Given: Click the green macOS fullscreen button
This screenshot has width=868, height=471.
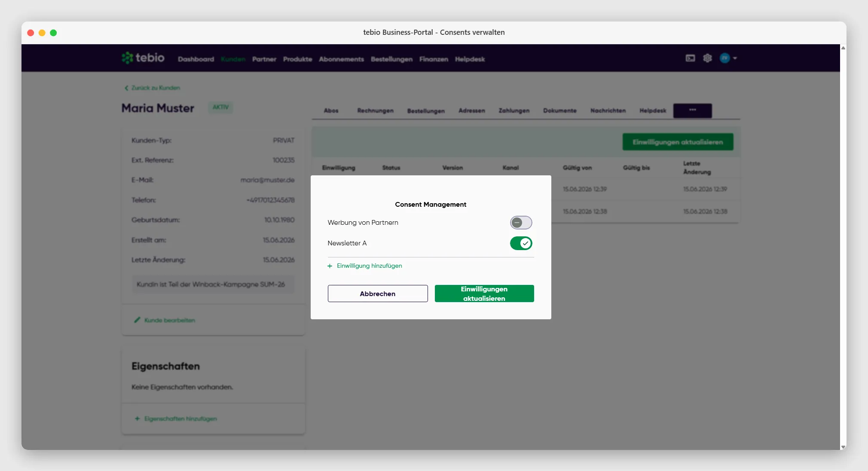Looking at the screenshot, I should click(53, 33).
